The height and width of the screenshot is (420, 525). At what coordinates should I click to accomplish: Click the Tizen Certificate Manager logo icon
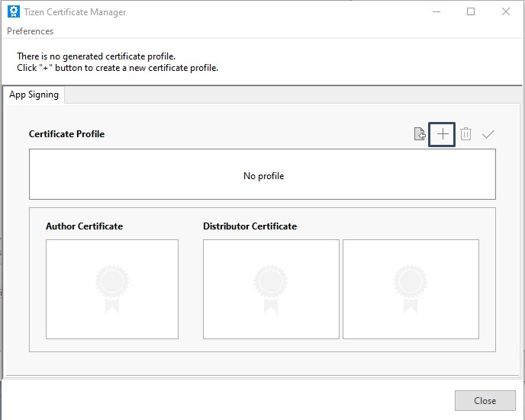[x=13, y=12]
